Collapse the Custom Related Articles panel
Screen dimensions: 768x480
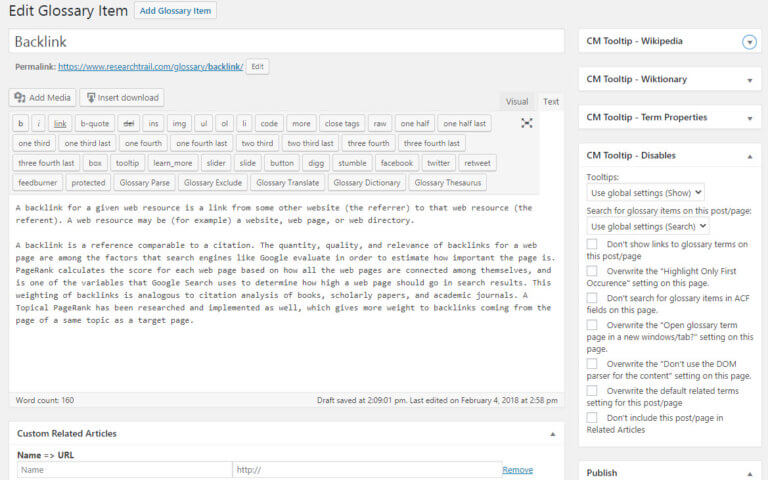552,434
